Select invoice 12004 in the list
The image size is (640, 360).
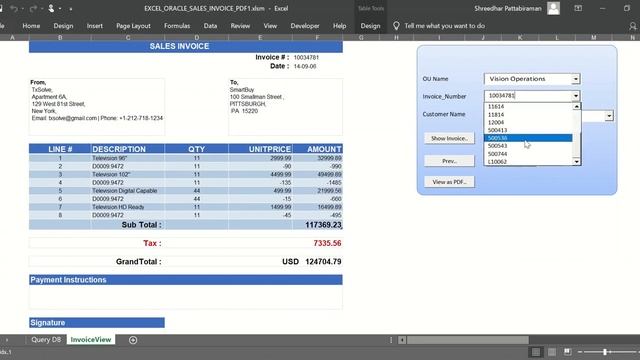point(528,122)
